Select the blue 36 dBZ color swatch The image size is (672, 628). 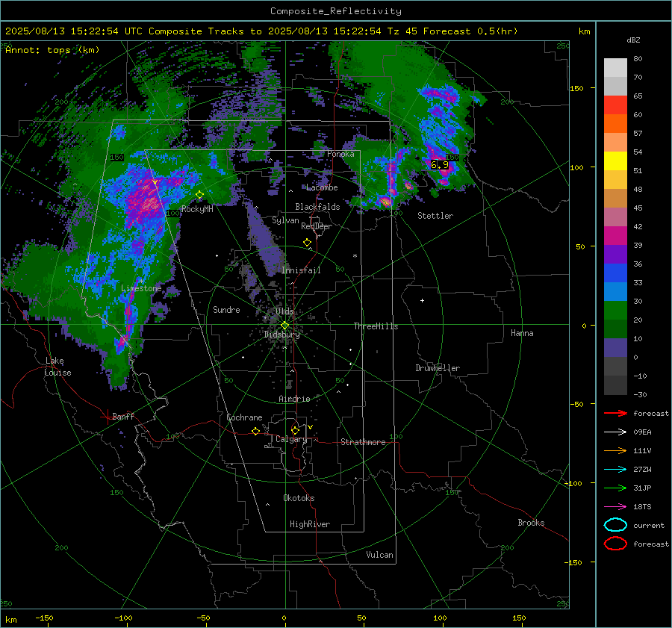[615, 273]
